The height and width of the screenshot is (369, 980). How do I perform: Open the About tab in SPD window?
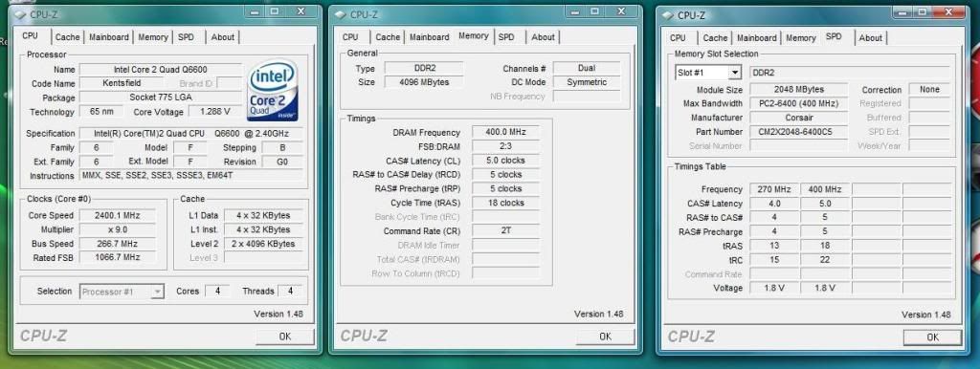871,37
